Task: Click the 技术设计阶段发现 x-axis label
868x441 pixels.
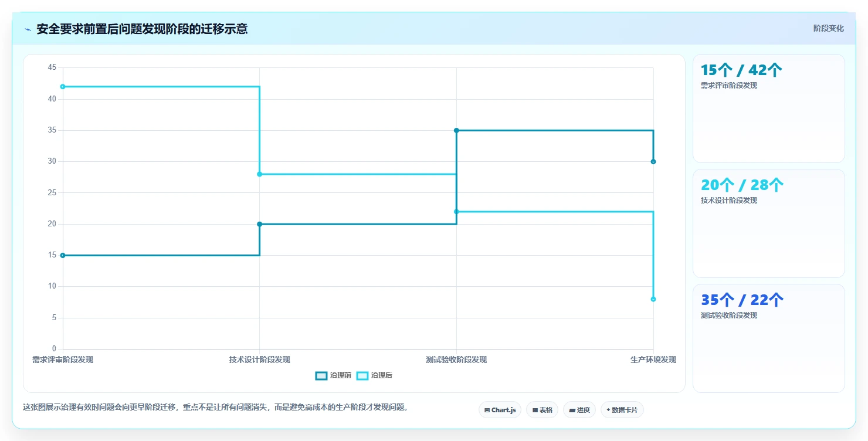Action: pos(259,359)
